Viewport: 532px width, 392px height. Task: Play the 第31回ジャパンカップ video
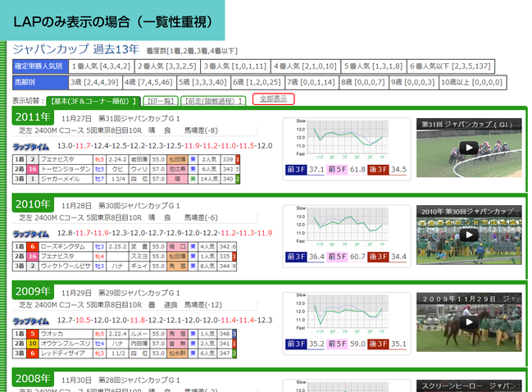pyautogui.click(x=469, y=148)
